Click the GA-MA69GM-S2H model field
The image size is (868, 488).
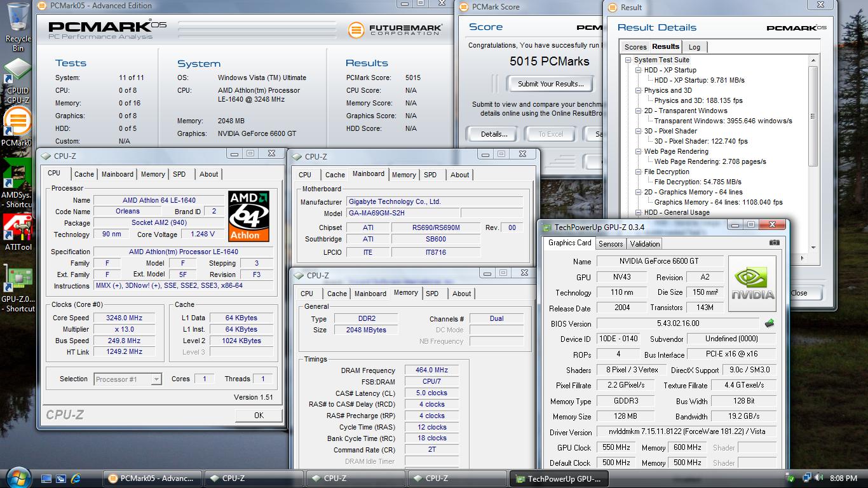pos(403,213)
